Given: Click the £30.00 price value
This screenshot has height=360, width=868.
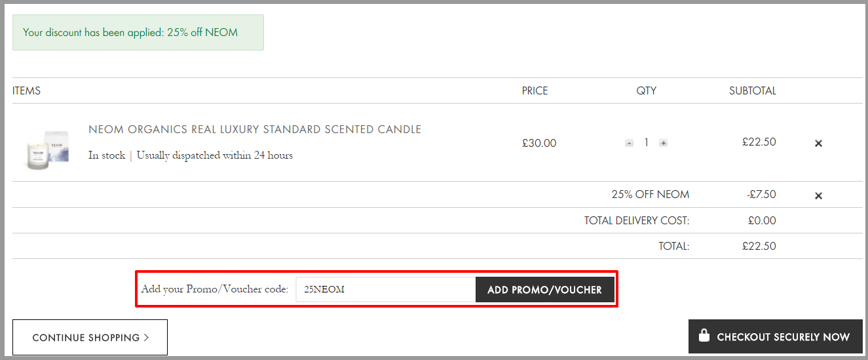Looking at the screenshot, I should tap(539, 143).
